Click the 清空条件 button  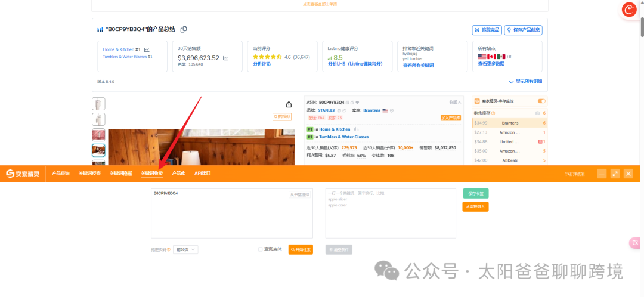(339, 249)
